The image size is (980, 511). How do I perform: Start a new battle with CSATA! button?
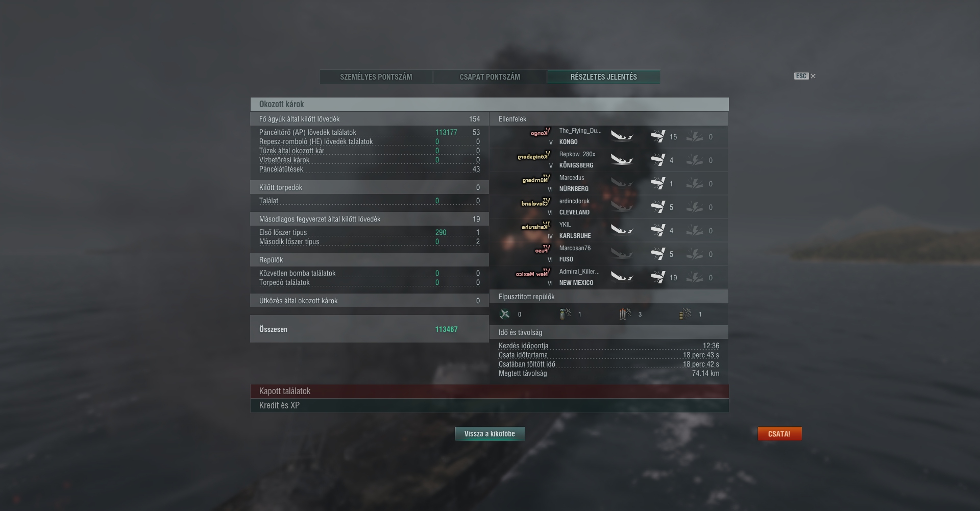click(x=779, y=433)
